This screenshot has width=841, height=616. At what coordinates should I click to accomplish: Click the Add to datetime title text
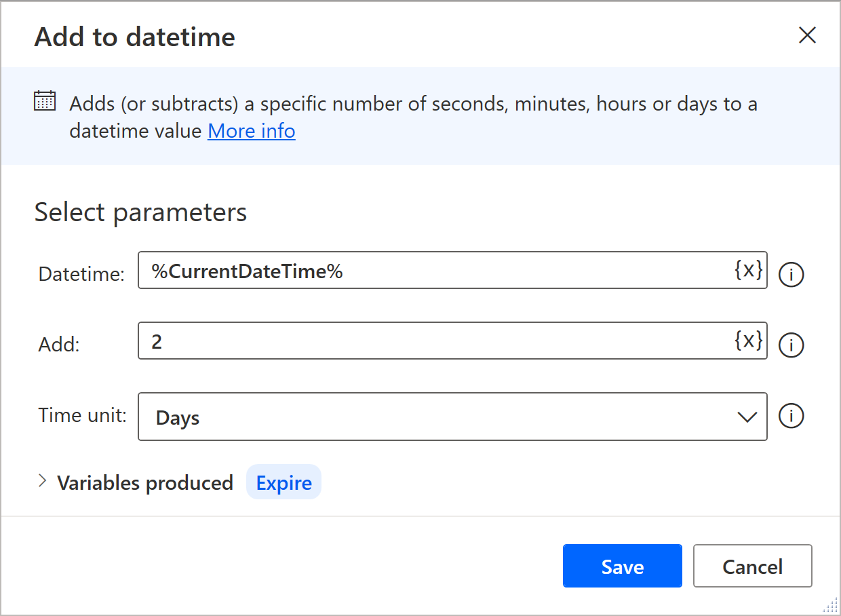click(135, 37)
